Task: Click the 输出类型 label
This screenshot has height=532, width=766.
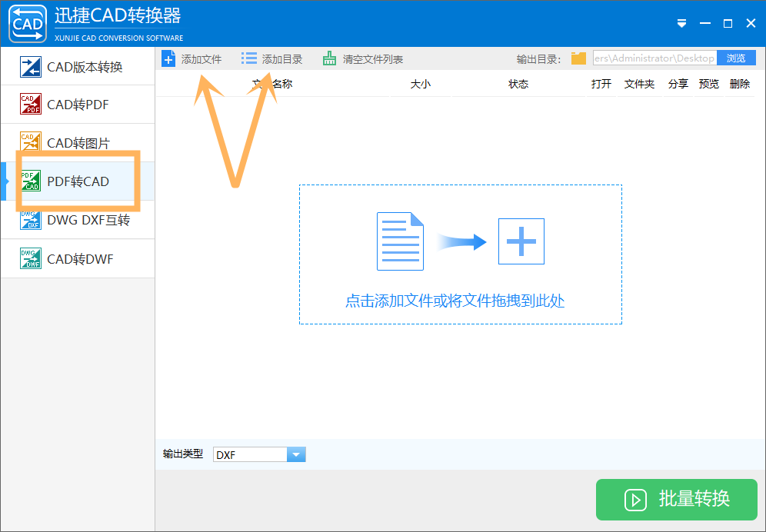Action: pos(183,454)
